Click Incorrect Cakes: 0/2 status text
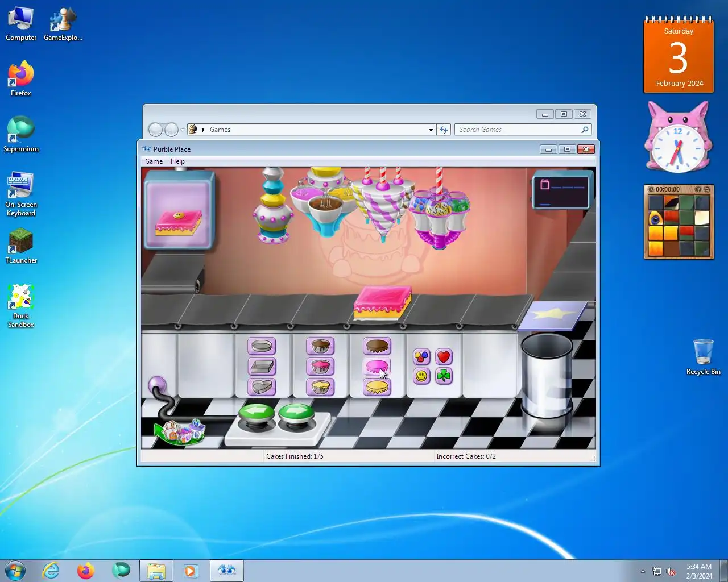The height and width of the screenshot is (582, 728). tap(466, 456)
